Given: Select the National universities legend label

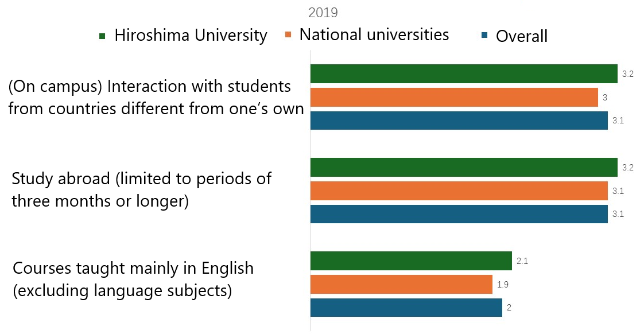Looking at the screenshot, I should (x=374, y=34).
